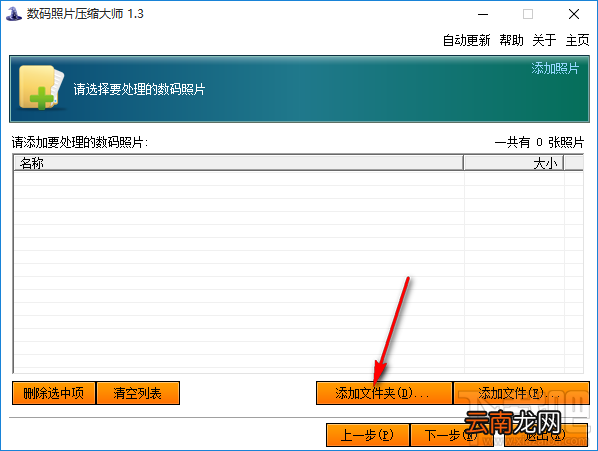The image size is (598, 451).
Task: Click the 请选择要处理的数码照片 banner text
Action: coord(139,89)
